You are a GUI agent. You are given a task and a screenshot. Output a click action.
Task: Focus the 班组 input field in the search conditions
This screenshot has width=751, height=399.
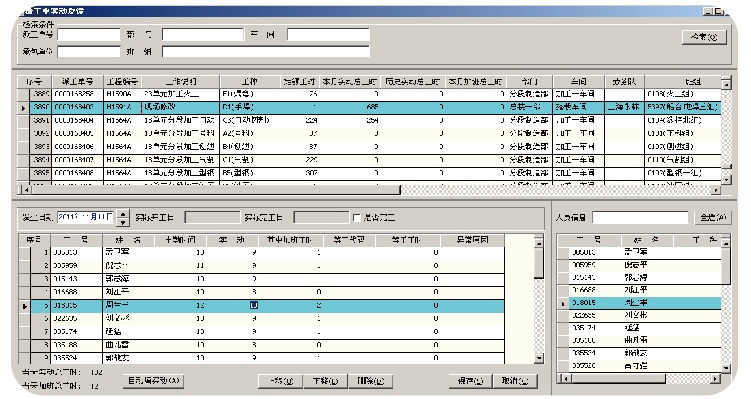pyautogui.click(x=265, y=52)
